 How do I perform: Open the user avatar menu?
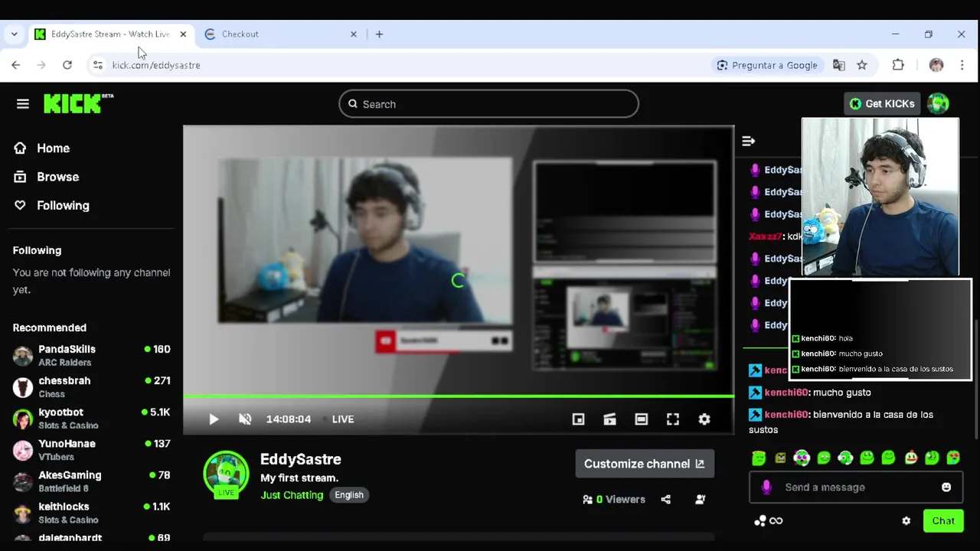938,103
